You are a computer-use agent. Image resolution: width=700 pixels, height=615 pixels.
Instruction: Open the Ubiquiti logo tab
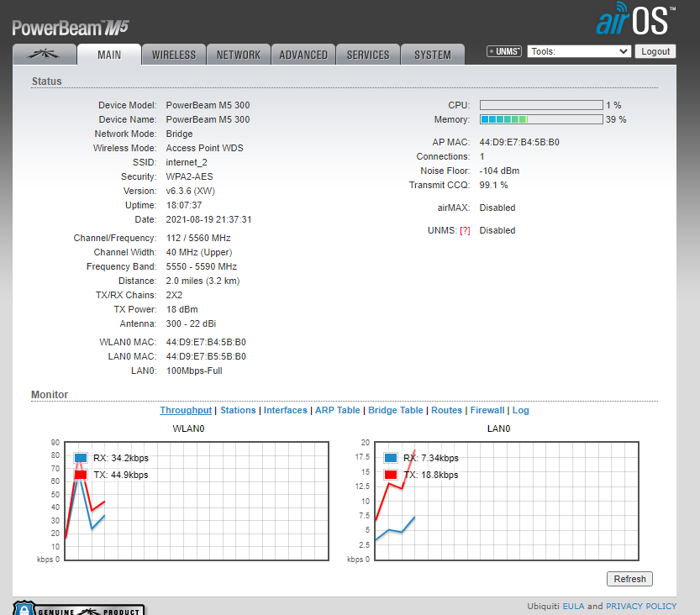coord(45,55)
